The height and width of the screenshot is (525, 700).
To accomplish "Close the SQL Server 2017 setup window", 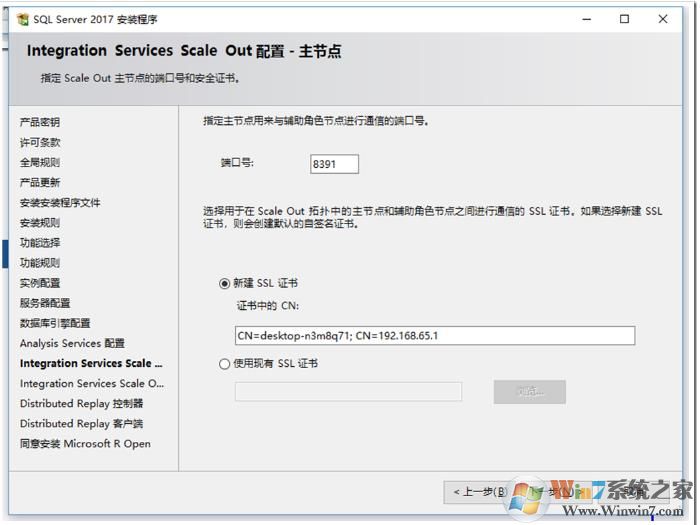I will pyautogui.click(x=663, y=19).
